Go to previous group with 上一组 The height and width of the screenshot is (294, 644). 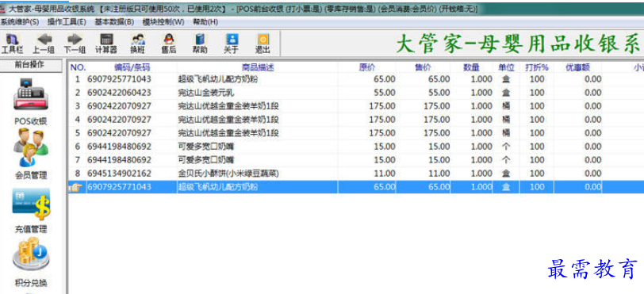(x=44, y=44)
